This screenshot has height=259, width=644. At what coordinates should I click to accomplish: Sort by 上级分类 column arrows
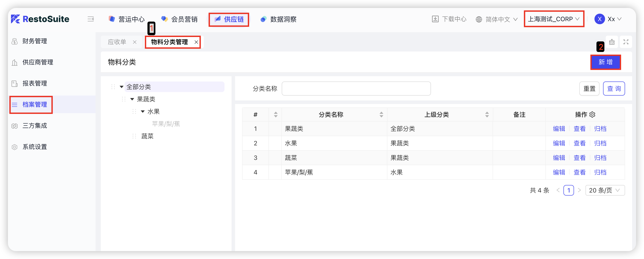coord(487,115)
